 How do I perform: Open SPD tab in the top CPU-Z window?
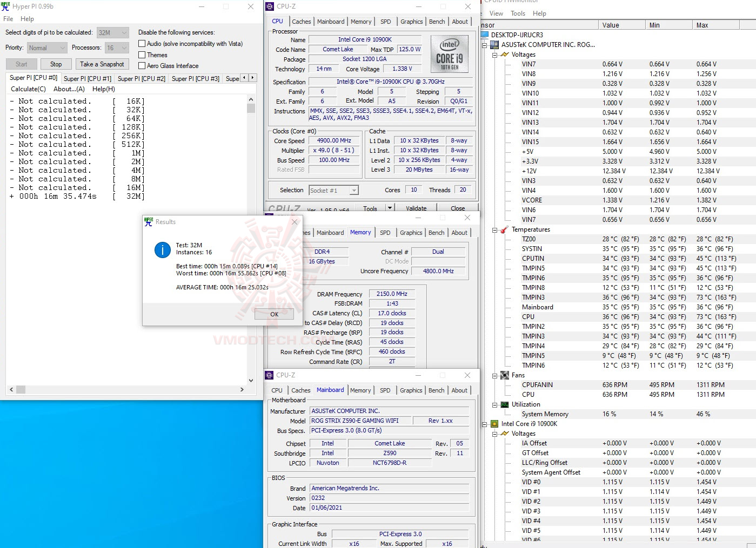385,22
